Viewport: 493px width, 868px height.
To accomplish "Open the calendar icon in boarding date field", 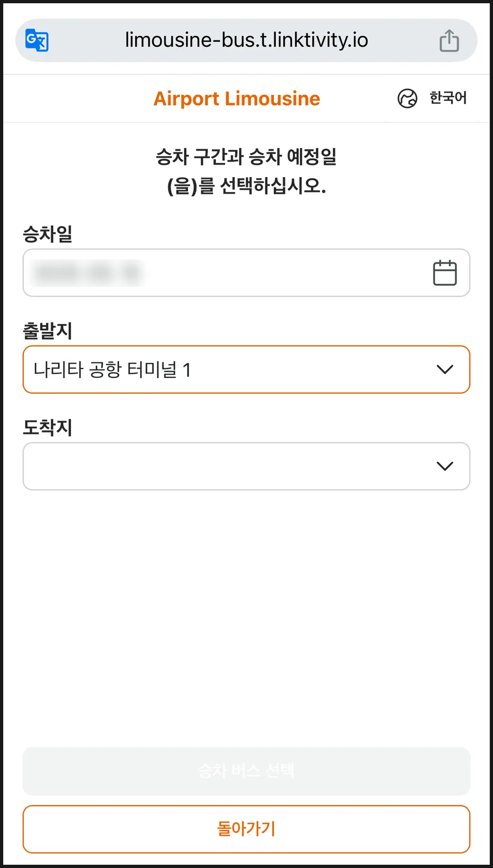I will click(x=445, y=273).
